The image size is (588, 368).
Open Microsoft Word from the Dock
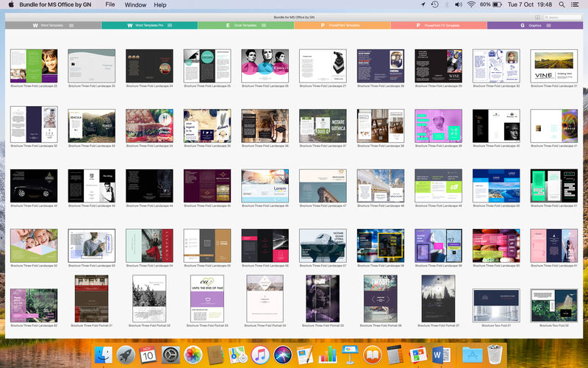pyautogui.click(x=441, y=355)
